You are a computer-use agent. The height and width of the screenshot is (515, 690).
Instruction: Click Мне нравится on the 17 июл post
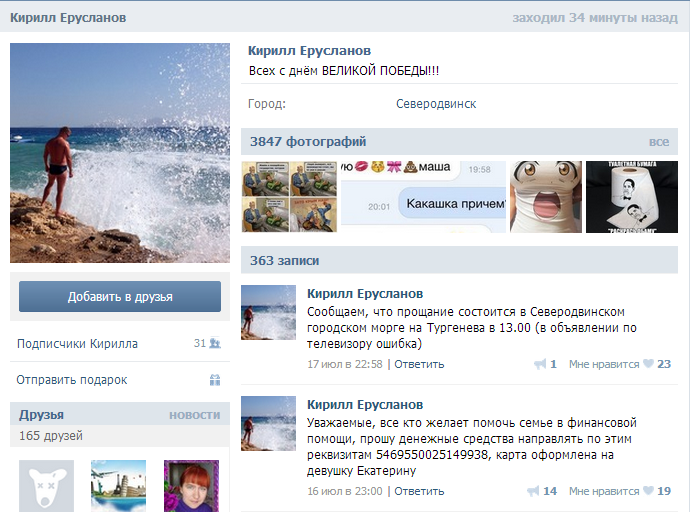pos(604,364)
